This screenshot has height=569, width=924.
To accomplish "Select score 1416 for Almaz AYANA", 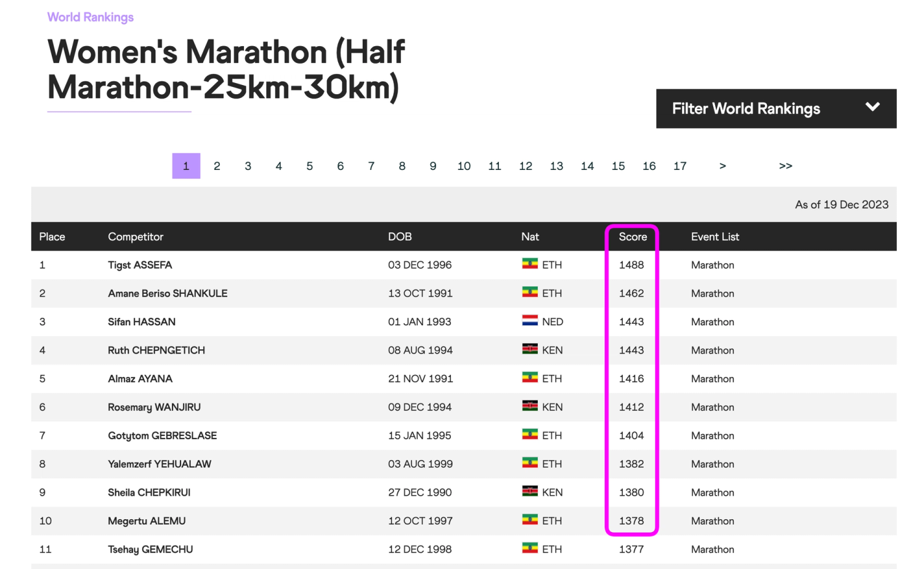I will click(x=631, y=379).
